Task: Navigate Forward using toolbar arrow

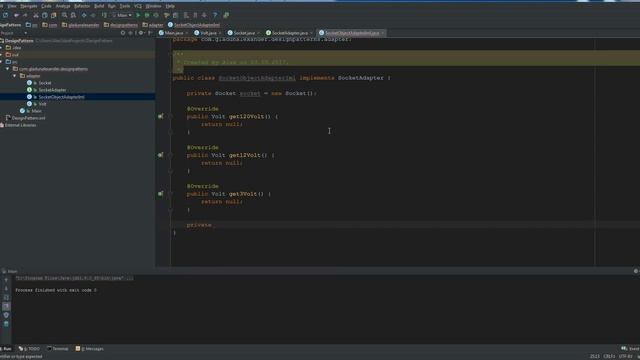Action: [x=93, y=15]
